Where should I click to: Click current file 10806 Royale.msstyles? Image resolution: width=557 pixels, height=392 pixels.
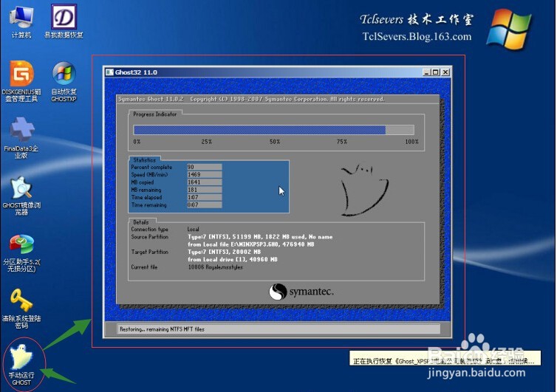coord(215,267)
